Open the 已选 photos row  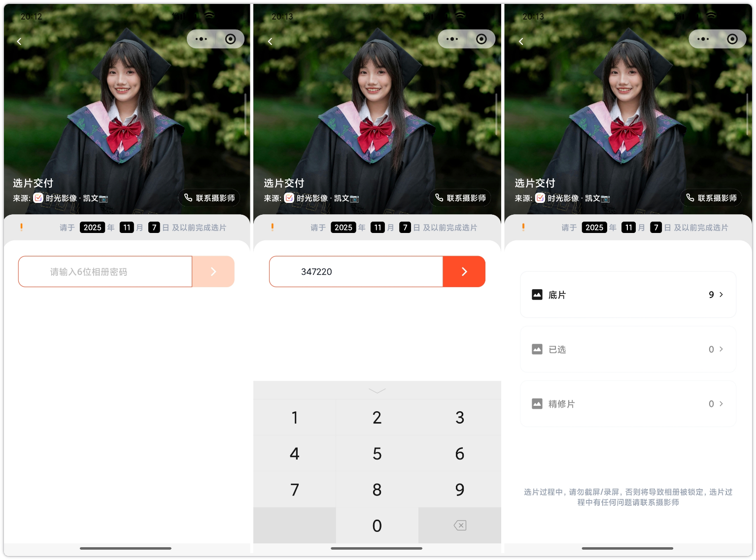pyautogui.click(x=627, y=349)
